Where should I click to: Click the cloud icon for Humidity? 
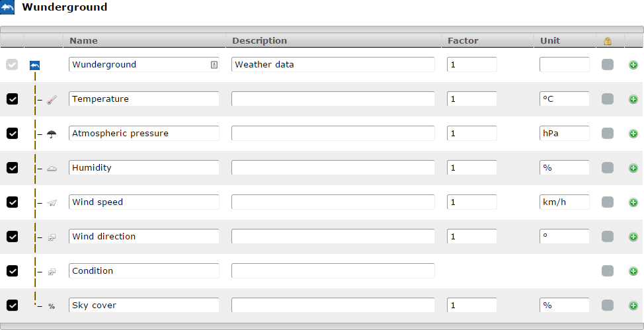click(x=52, y=169)
